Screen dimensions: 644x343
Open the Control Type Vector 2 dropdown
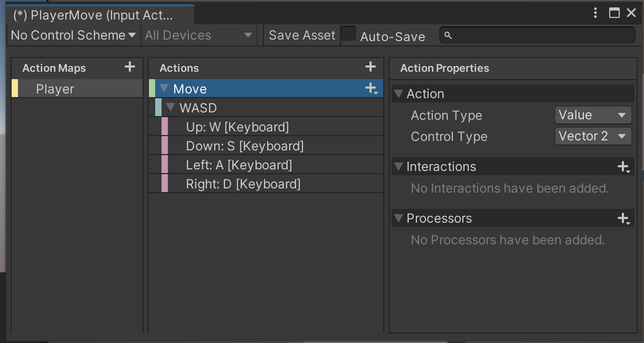593,136
